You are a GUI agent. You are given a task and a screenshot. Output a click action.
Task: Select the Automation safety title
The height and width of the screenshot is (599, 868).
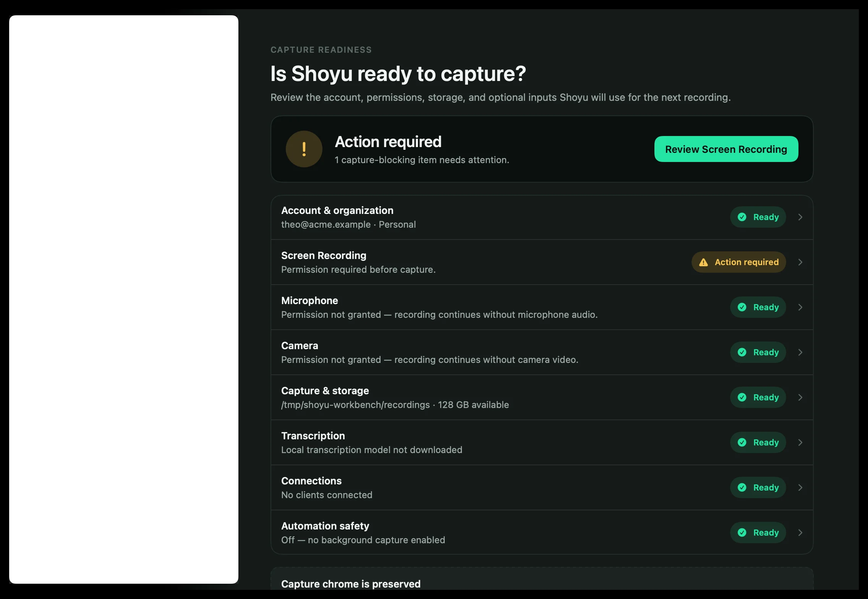(325, 526)
